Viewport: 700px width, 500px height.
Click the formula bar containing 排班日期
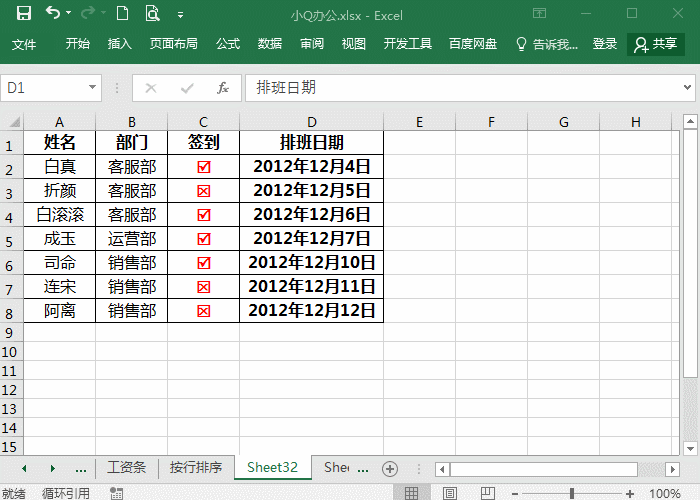462,88
